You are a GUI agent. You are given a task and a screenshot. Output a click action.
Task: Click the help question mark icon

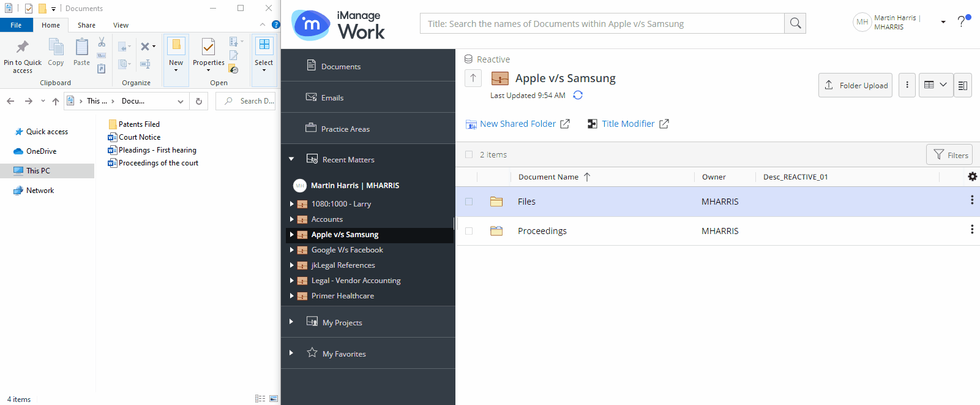click(x=962, y=21)
